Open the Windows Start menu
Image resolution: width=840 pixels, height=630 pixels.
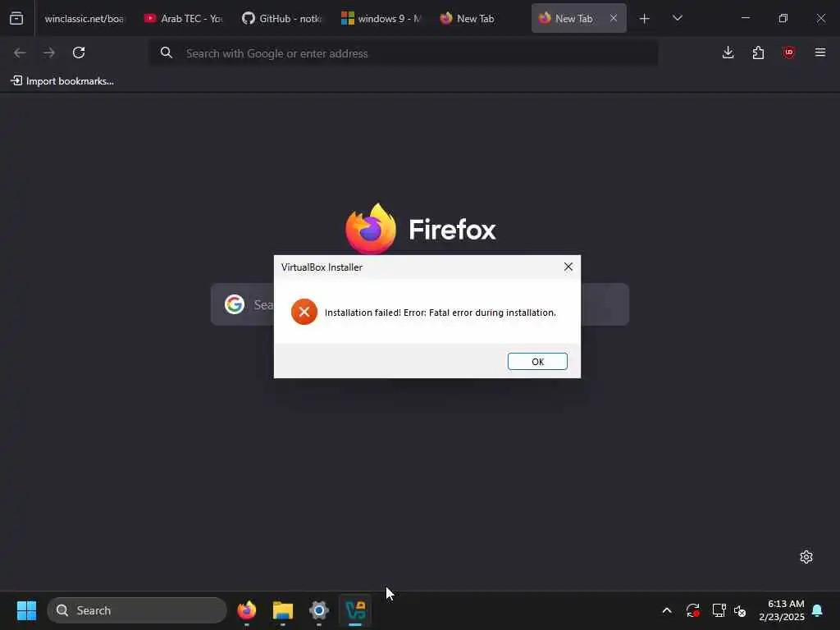[x=26, y=610]
